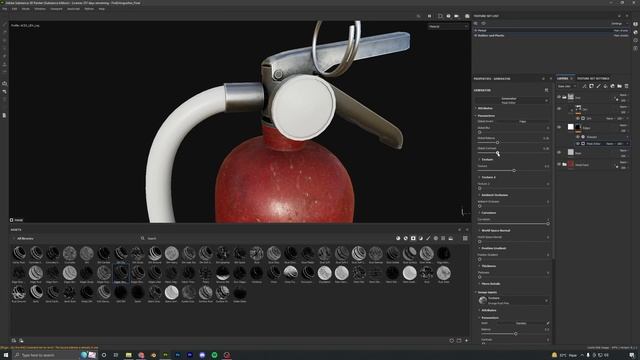This screenshot has height=360, width=640.
Task: Toggle Global Invert False button
Action: [523, 122]
